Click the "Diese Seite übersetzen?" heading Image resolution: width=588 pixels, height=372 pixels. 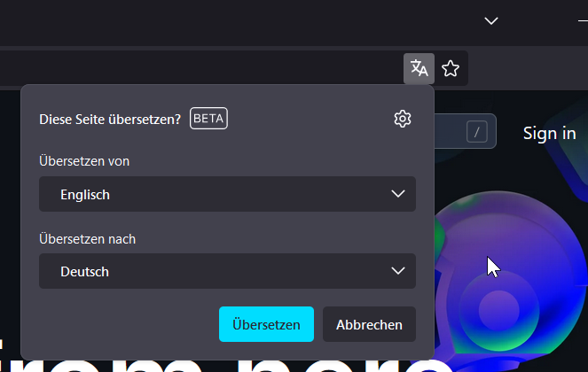tap(110, 120)
